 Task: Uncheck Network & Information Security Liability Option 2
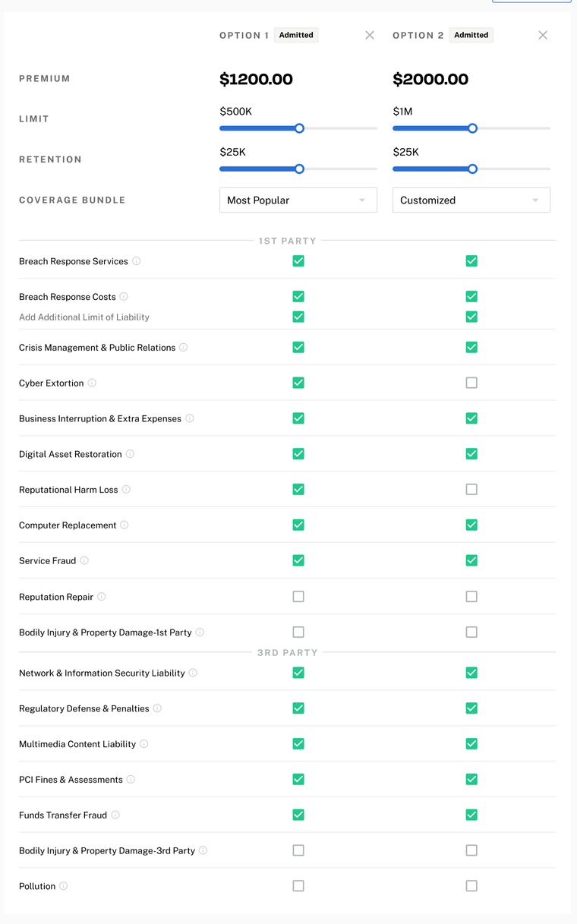pos(471,673)
